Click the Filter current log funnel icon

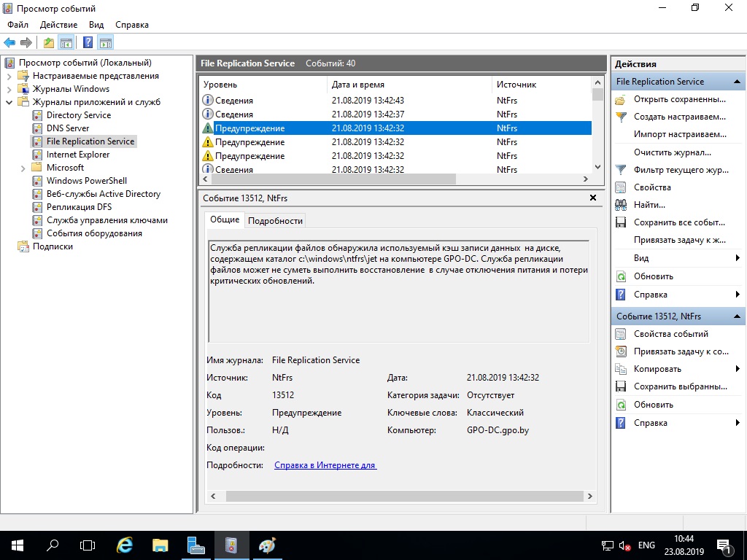point(620,170)
